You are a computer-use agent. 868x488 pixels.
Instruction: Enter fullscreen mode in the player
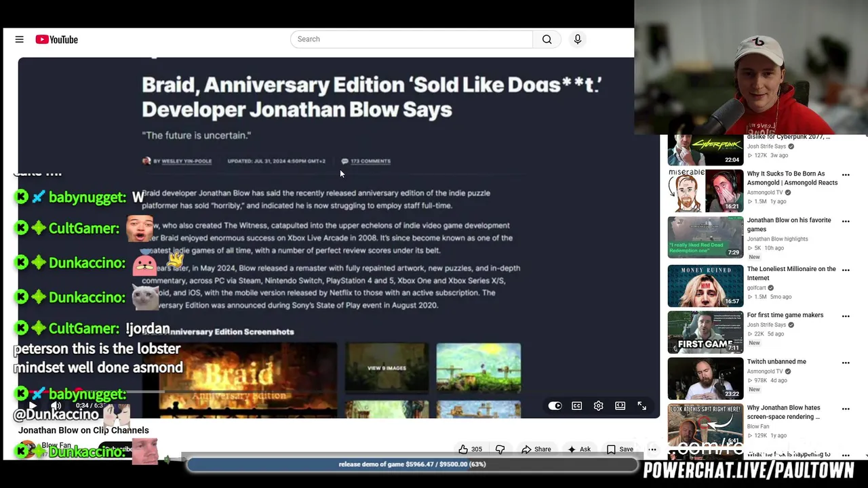642,406
